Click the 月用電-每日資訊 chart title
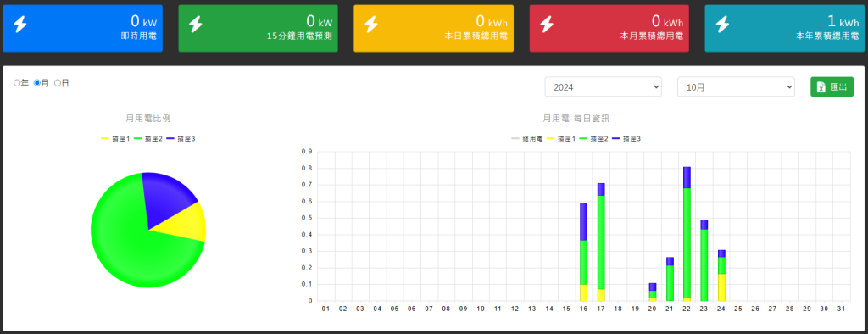868x334 pixels. pyautogui.click(x=576, y=118)
